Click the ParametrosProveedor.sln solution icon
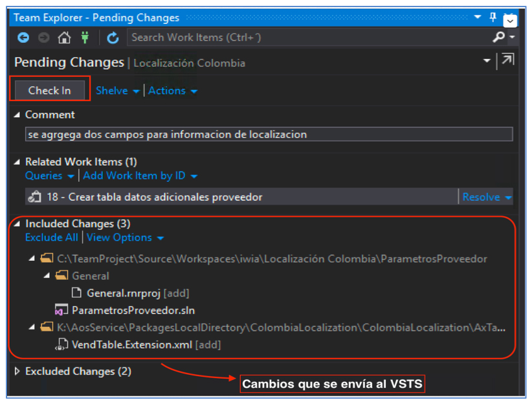The height and width of the screenshot is (404, 532). (x=61, y=310)
